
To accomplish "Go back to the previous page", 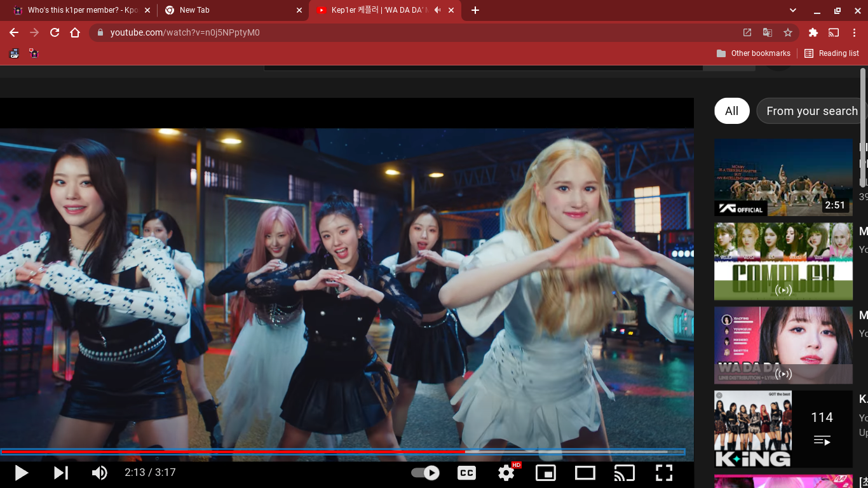I will coord(14,32).
